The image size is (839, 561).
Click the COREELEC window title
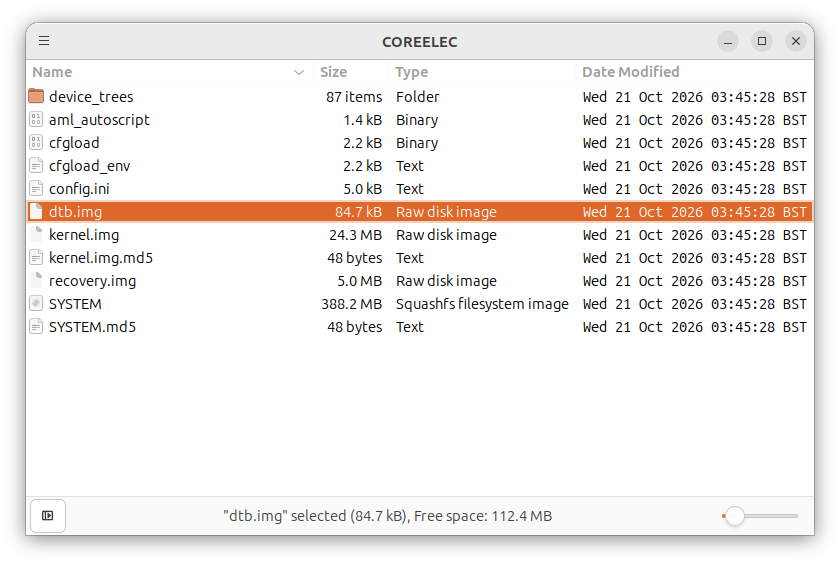click(x=420, y=42)
